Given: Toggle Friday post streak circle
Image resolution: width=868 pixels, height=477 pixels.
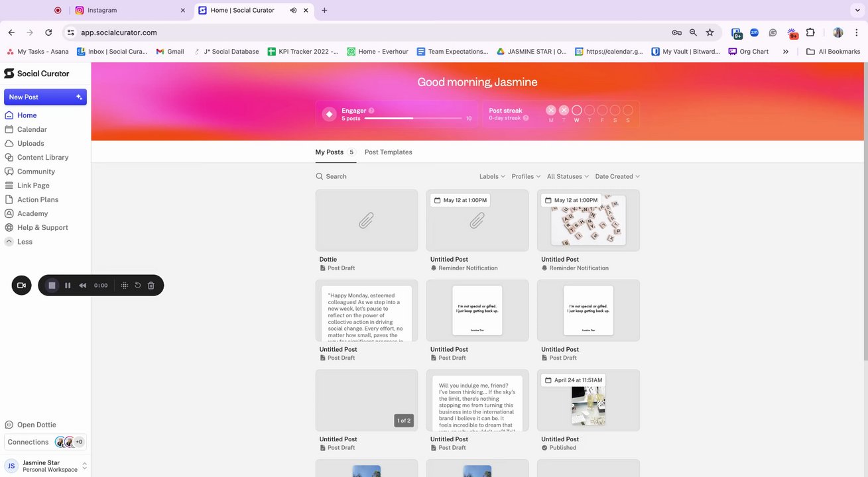Looking at the screenshot, I should (x=602, y=111).
